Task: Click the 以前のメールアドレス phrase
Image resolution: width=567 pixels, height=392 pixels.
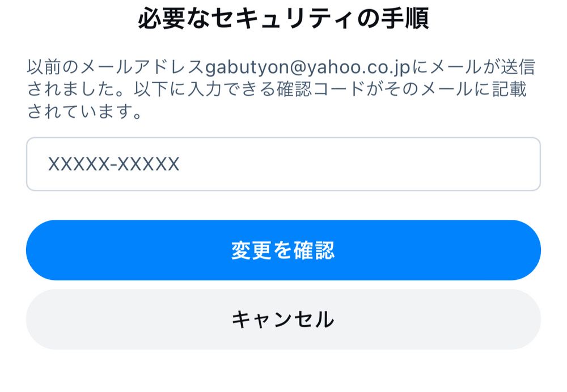Action: point(116,67)
